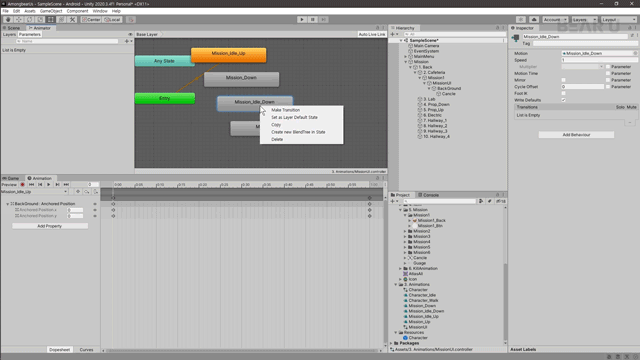
Task: Toggle the Auto Live Link button
Action: [x=372, y=35]
